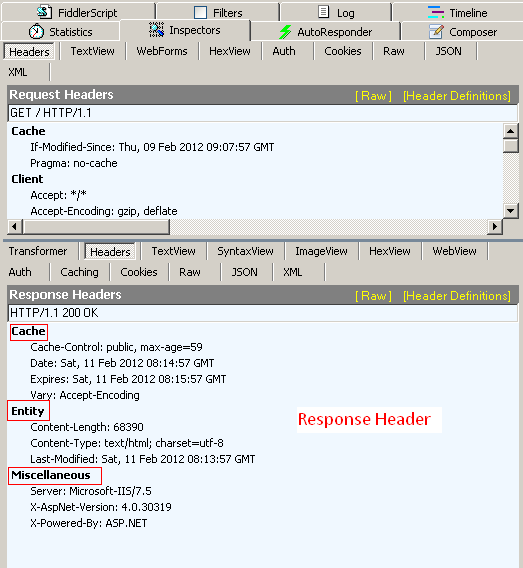
Task: Open the response Caching tab
Action: 79,272
